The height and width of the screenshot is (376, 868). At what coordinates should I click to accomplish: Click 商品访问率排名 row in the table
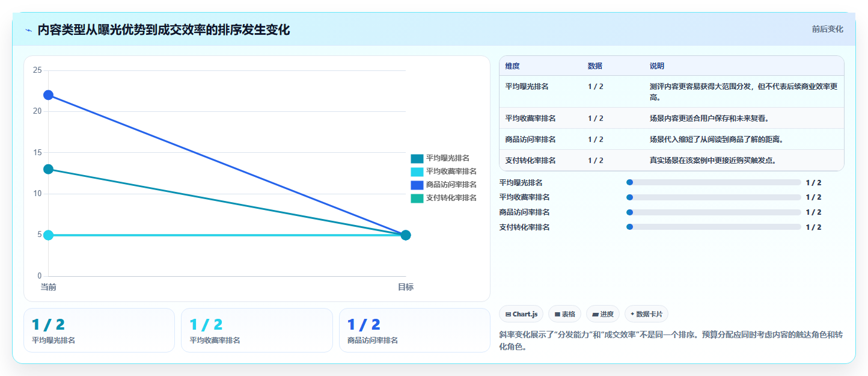671,139
